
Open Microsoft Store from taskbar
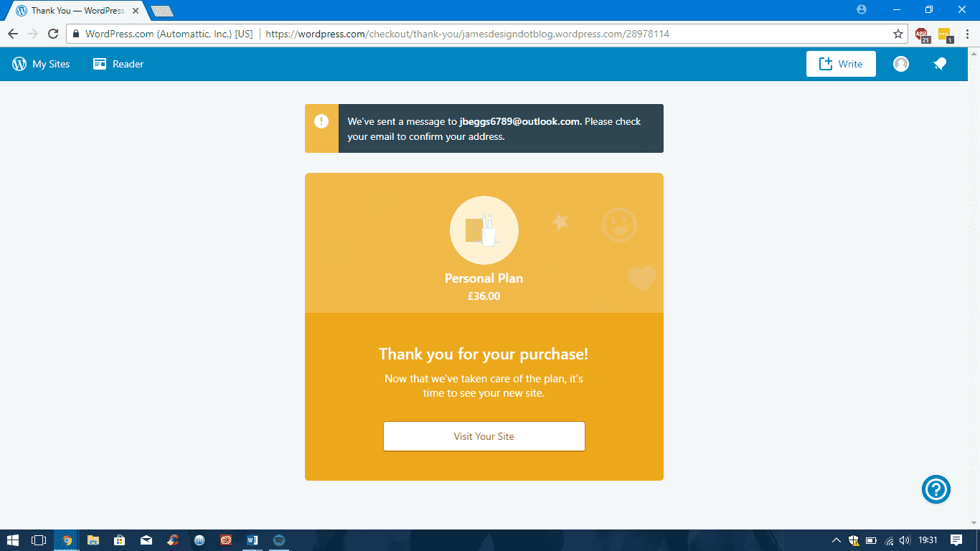point(120,540)
